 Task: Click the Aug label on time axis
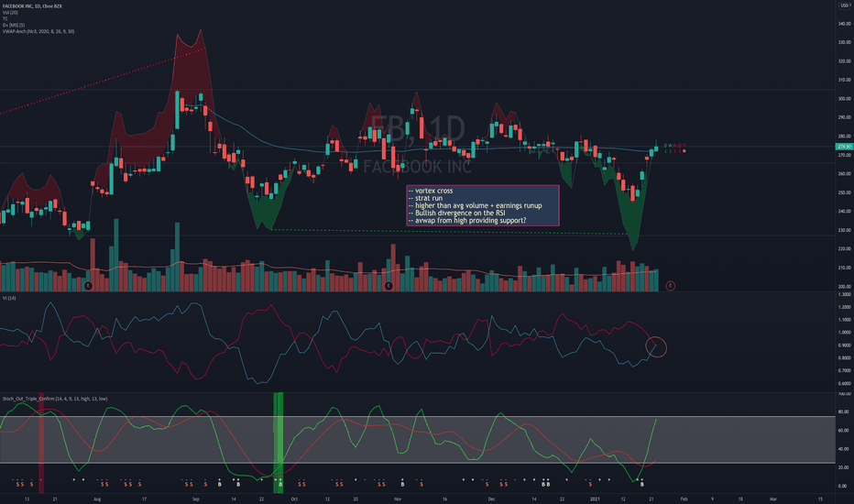point(97,499)
